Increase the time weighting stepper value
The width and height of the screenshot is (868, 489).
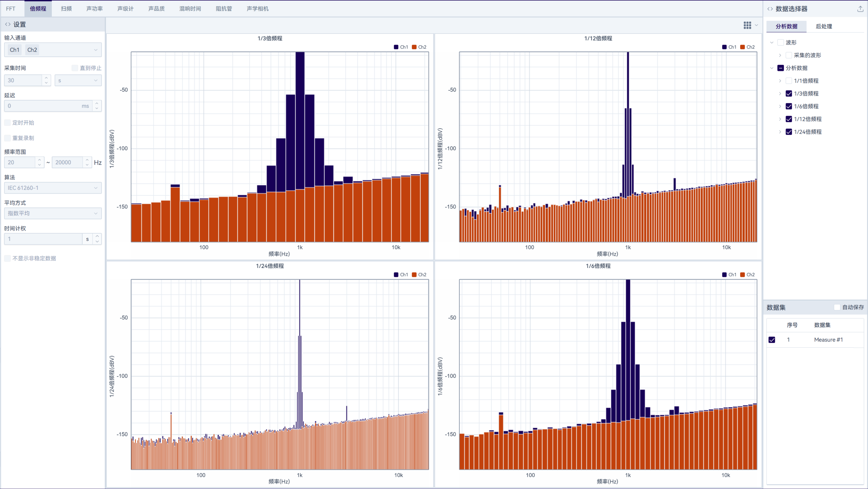[x=97, y=236]
